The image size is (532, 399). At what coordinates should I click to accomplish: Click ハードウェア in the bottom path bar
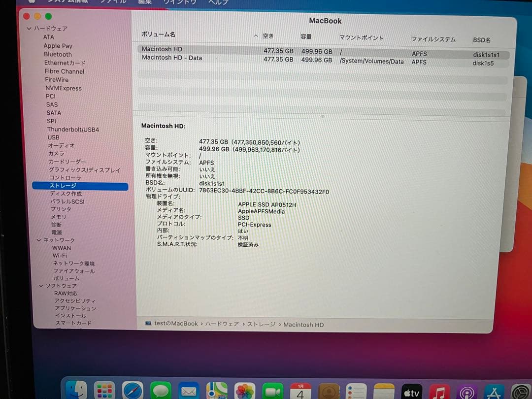[x=222, y=324]
